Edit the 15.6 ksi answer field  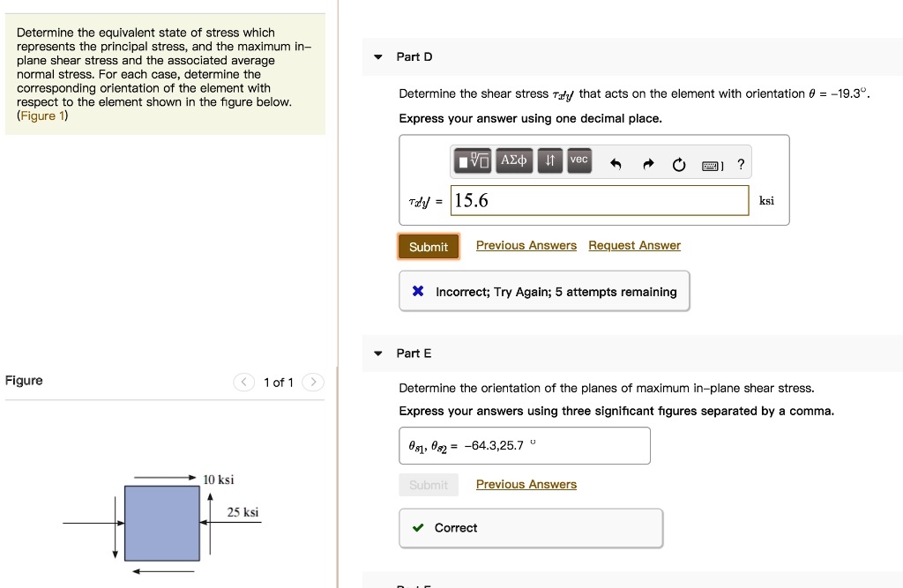click(x=600, y=200)
